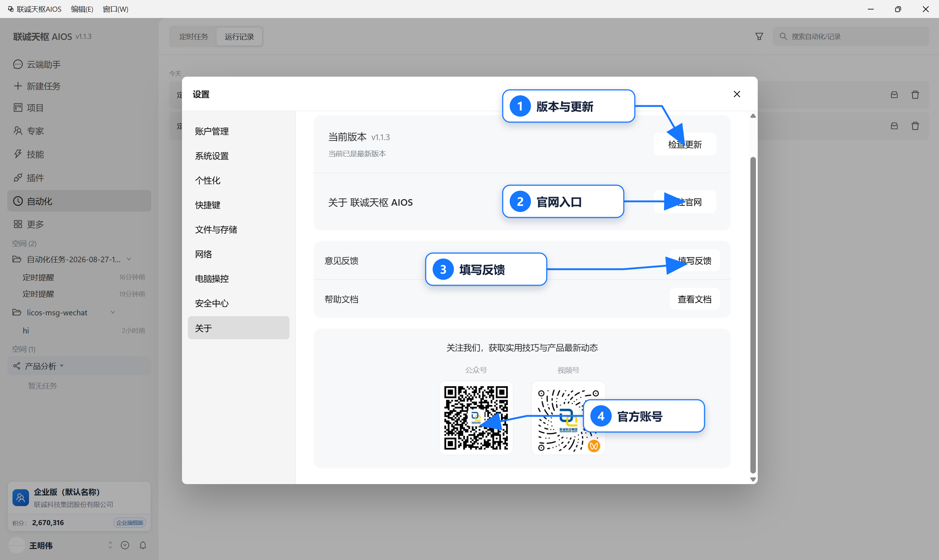Click the 公众号 QR code
This screenshot has width=939, height=560.
pyautogui.click(x=476, y=418)
